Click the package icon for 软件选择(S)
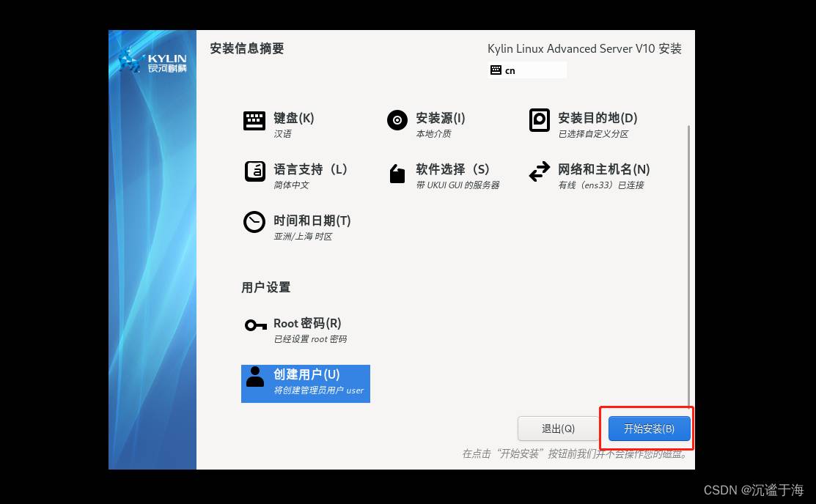Viewport: 816px width, 504px height. point(397,174)
